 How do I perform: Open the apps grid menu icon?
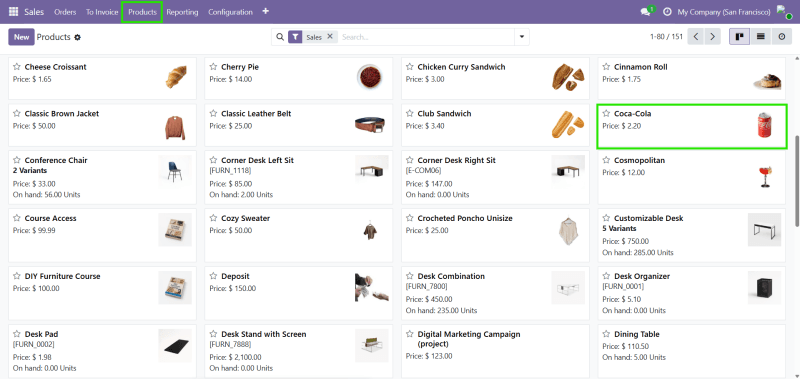pyautogui.click(x=14, y=12)
